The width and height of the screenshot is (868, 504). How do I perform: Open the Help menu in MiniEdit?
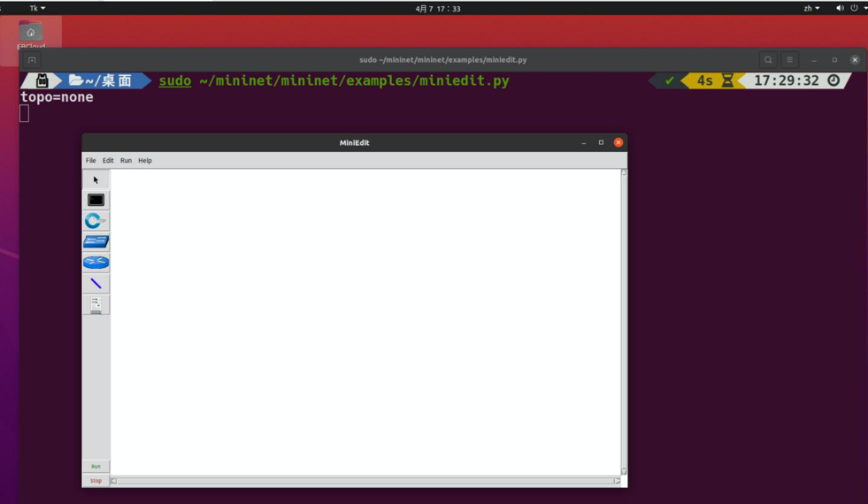point(145,161)
